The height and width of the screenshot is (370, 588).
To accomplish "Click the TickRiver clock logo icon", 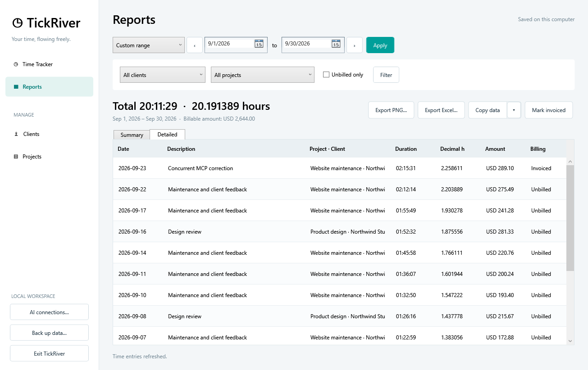I will (x=17, y=23).
